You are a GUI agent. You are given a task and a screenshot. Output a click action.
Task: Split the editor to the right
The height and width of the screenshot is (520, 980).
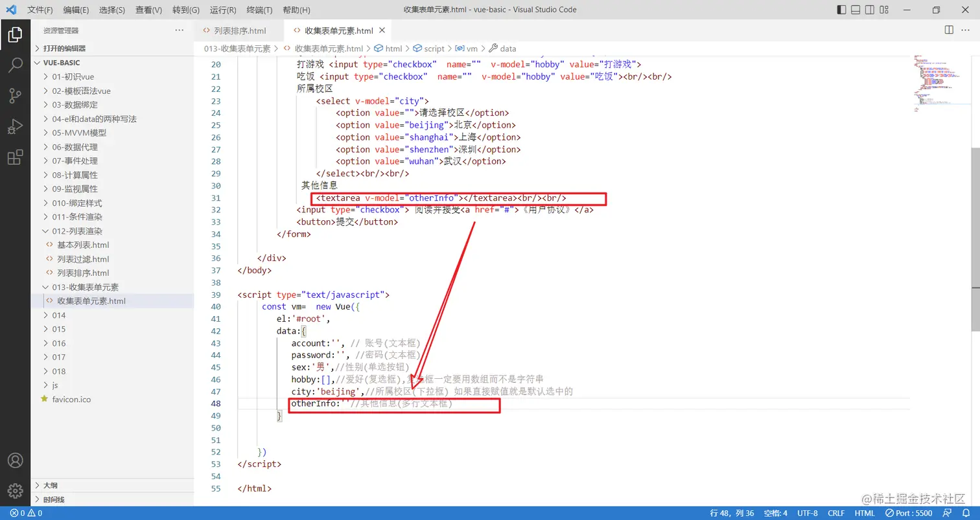(949, 30)
